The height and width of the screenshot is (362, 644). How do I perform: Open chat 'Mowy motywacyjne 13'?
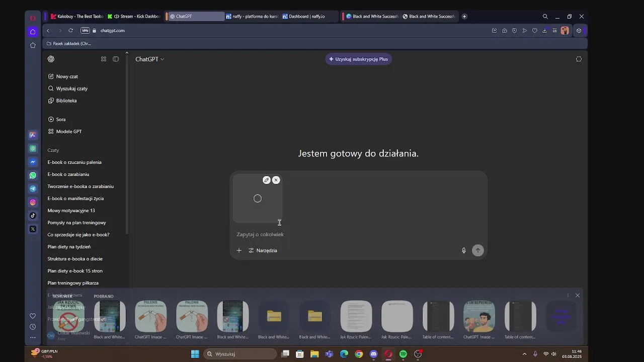coord(71,211)
